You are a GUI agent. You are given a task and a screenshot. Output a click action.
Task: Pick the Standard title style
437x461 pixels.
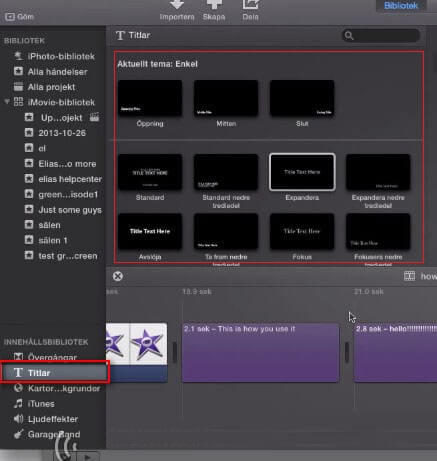[x=150, y=172]
